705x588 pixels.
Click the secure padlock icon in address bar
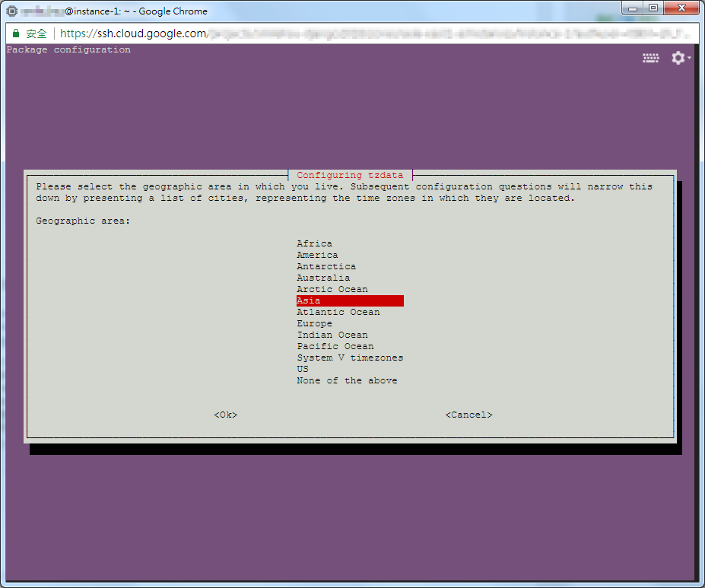pyautogui.click(x=16, y=33)
